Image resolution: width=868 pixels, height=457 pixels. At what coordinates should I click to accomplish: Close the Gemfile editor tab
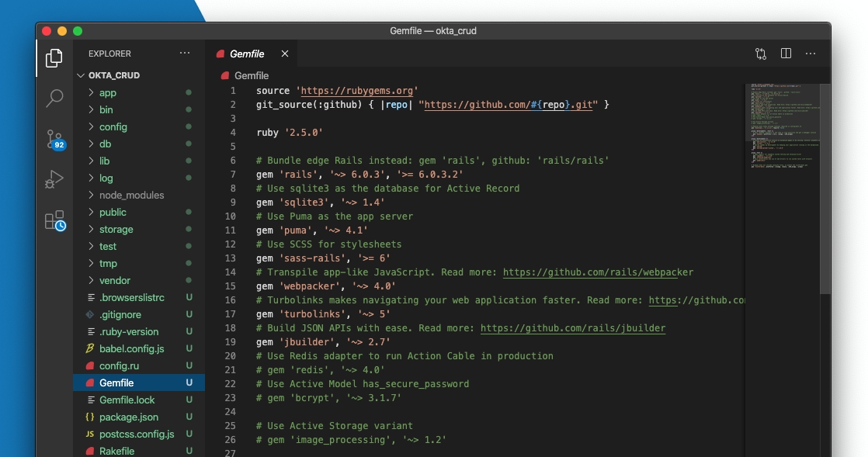pyautogui.click(x=285, y=54)
